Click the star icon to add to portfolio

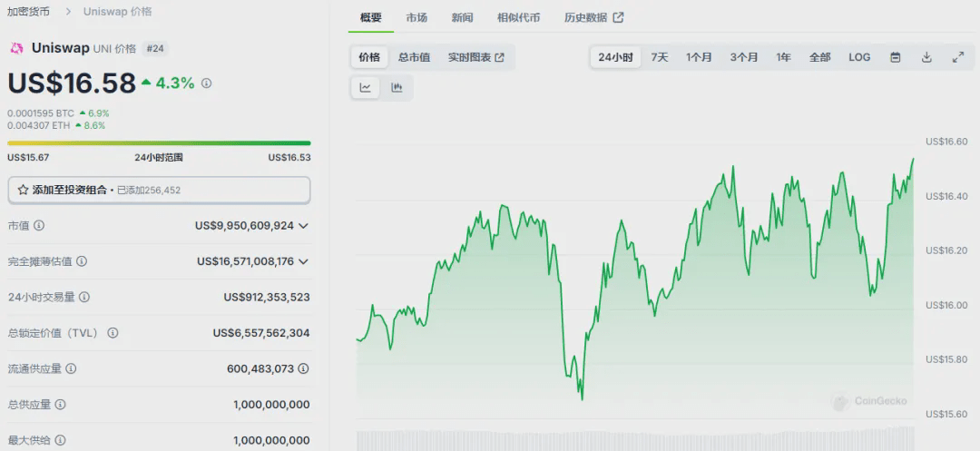[23, 190]
